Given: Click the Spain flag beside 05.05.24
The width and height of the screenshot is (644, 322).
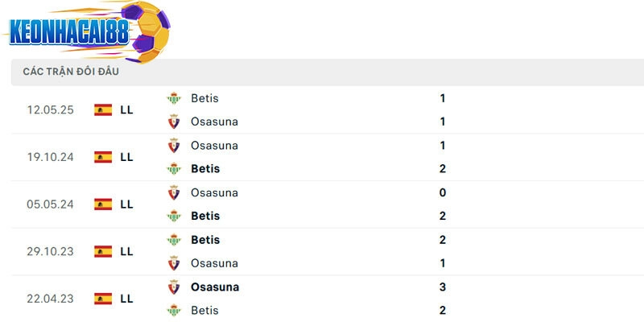Looking at the screenshot, I should click(x=103, y=204).
